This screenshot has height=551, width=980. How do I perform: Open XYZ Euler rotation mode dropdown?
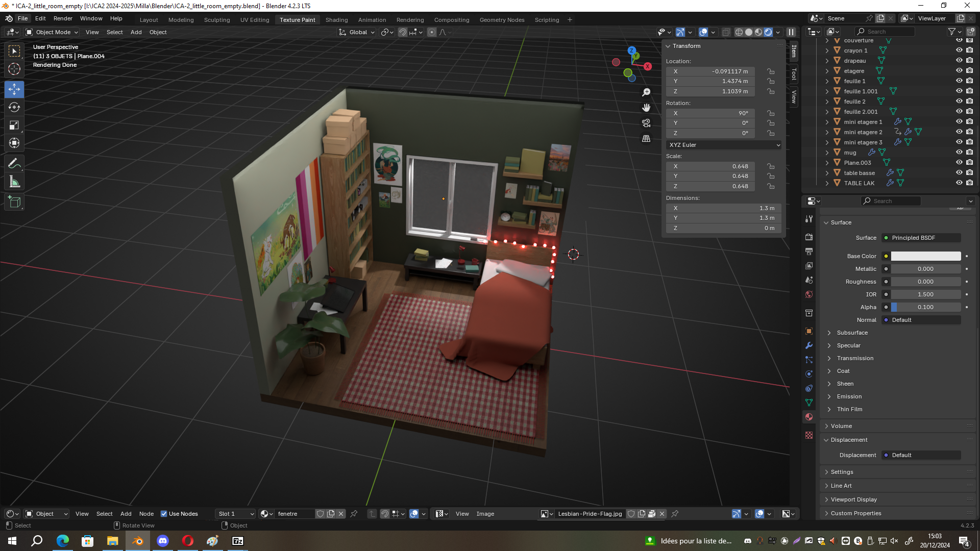[x=723, y=145]
